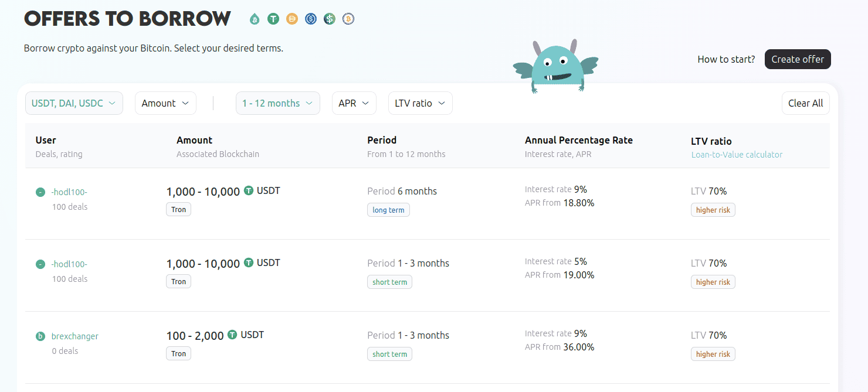
Task: Click the monster mascot illustration
Action: [555, 67]
